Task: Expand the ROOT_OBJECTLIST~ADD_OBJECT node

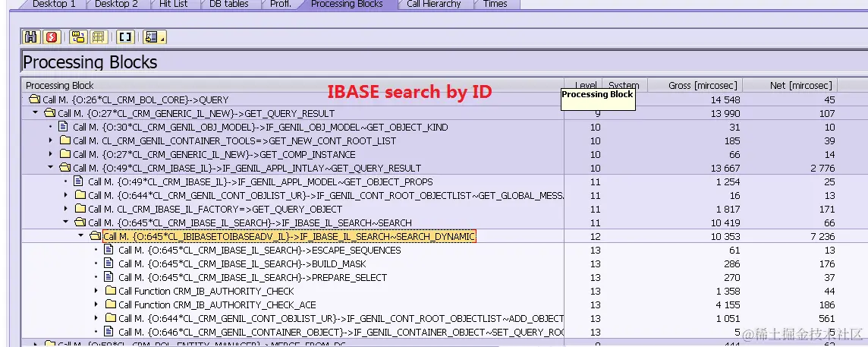Action: tap(96, 318)
